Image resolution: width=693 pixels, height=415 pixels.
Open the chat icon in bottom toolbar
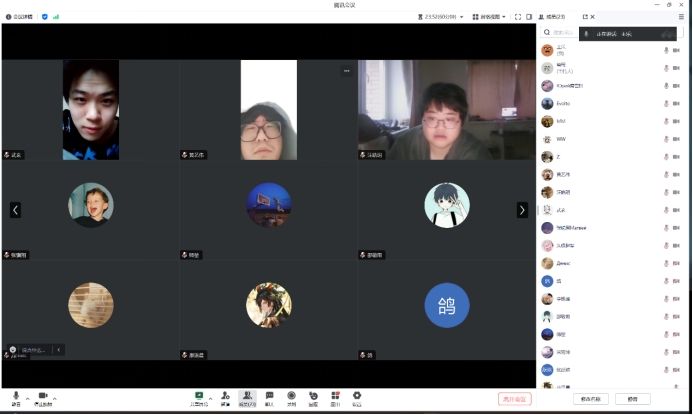[x=269, y=397]
